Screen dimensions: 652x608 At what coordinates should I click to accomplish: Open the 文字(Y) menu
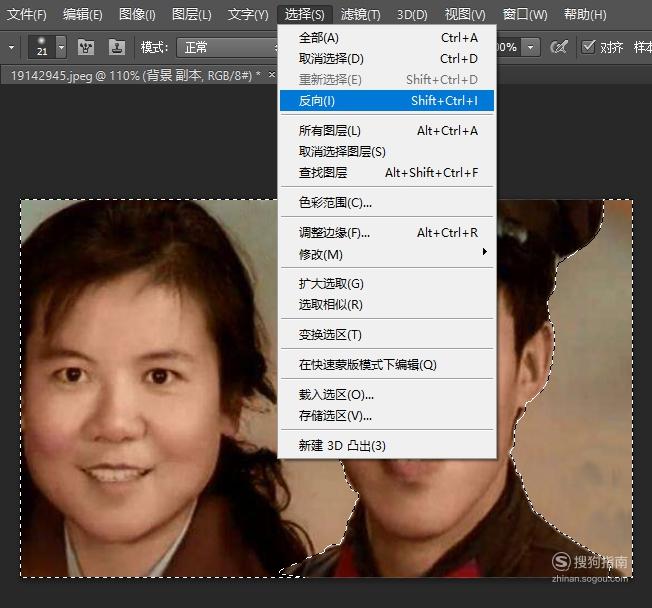pos(248,15)
